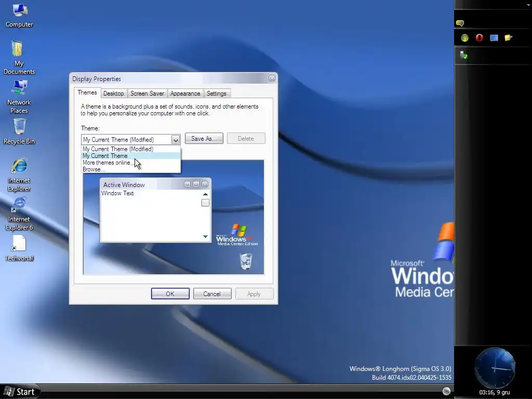The width and height of the screenshot is (532, 399).
Task: Click the Recycle Bin in theme preview
Action: point(246,262)
